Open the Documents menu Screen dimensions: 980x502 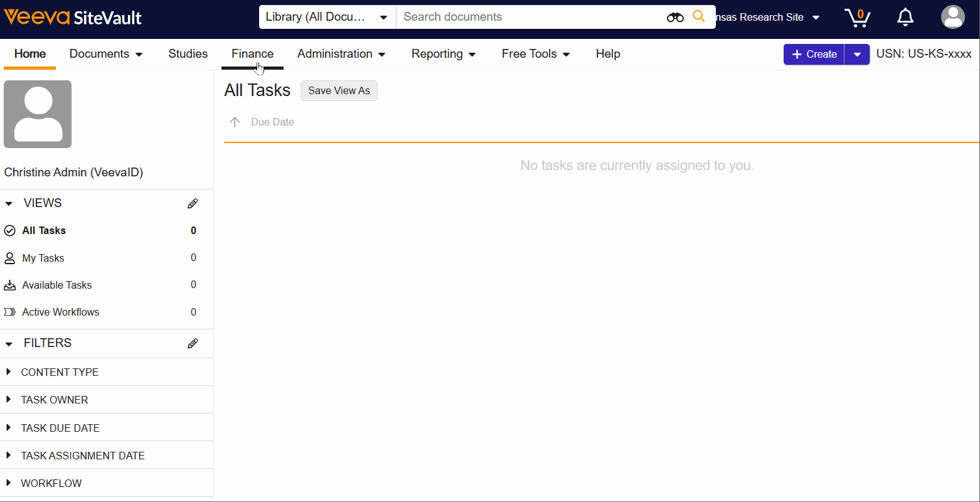pyautogui.click(x=106, y=54)
